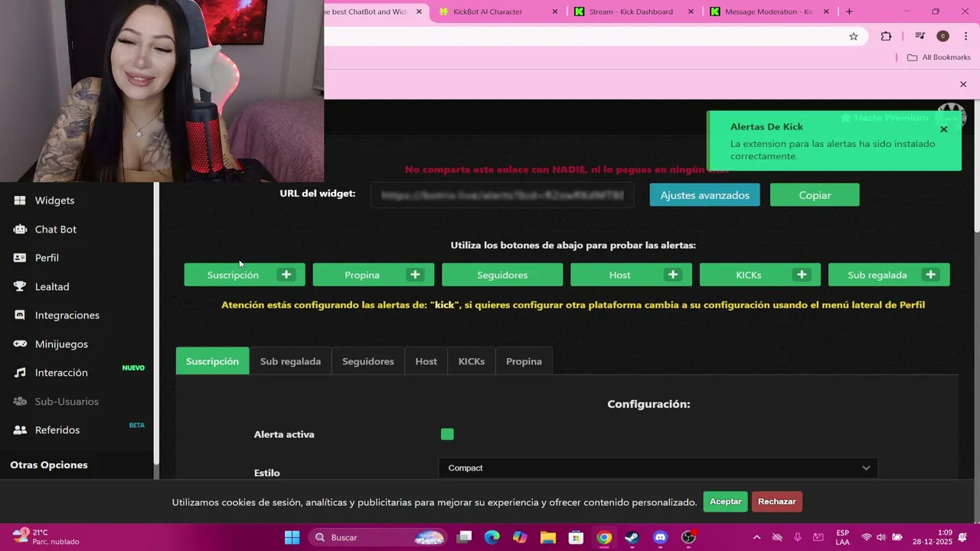
Task: Click the plus on Propina test button
Action: (x=415, y=275)
